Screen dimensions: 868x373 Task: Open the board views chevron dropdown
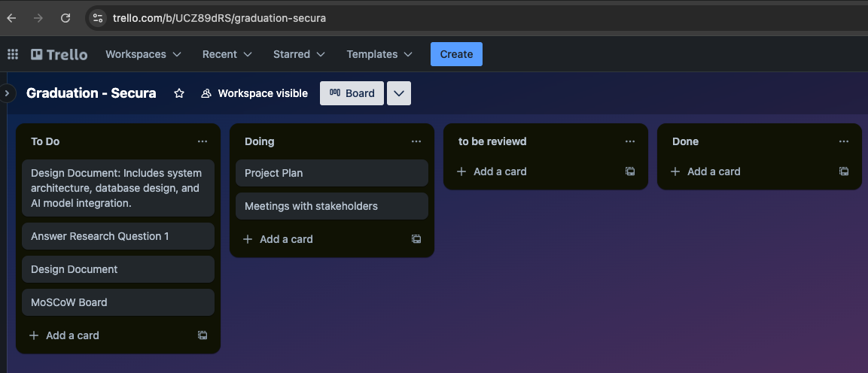click(399, 93)
